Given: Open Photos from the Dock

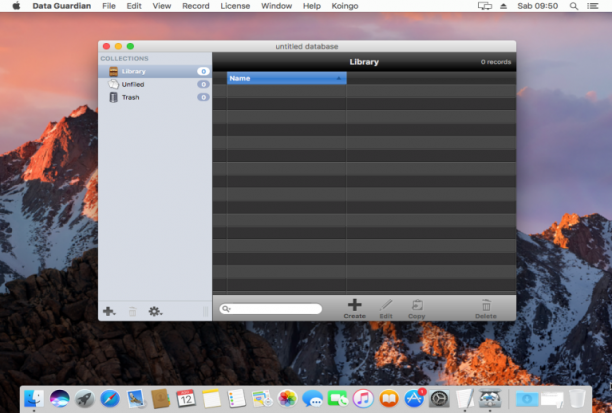Looking at the screenshot, I should tap(287, 399).
